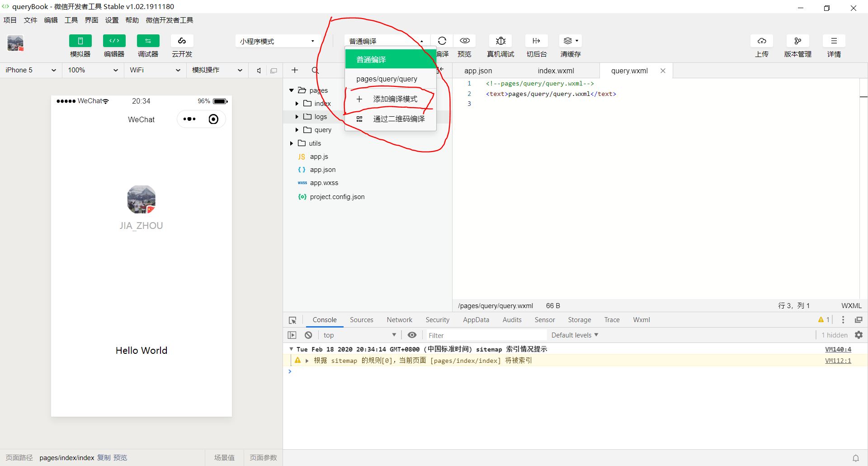Click the Upload (上传) cloud icon
The image size is (868, 466).
pyautogui.click(x=762, y=41)
